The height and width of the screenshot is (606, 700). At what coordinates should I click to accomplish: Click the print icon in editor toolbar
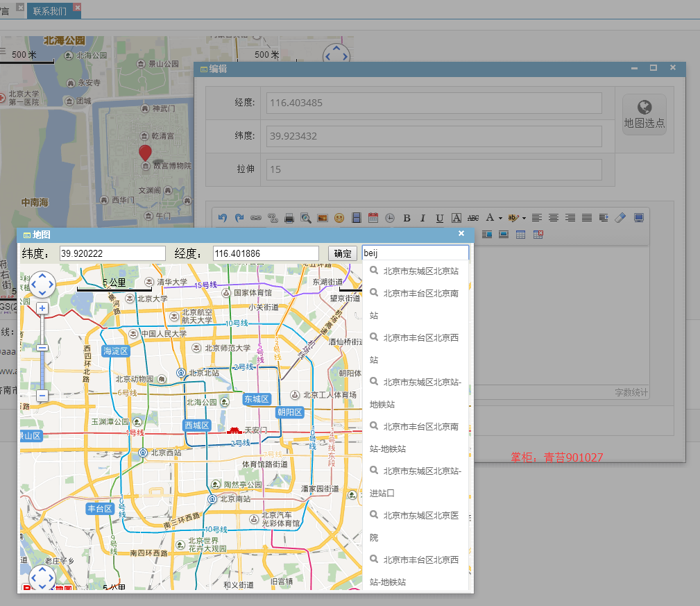289,218
